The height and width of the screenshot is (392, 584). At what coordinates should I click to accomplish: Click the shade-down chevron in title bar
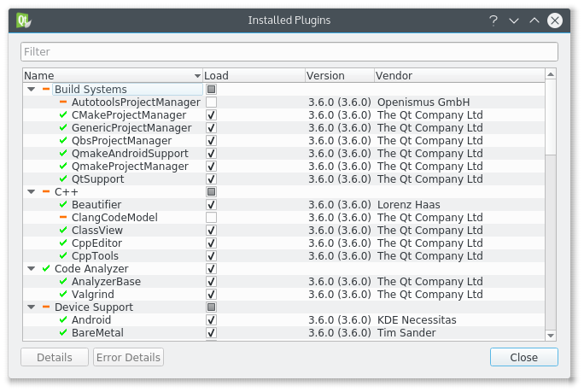(514, 20)
